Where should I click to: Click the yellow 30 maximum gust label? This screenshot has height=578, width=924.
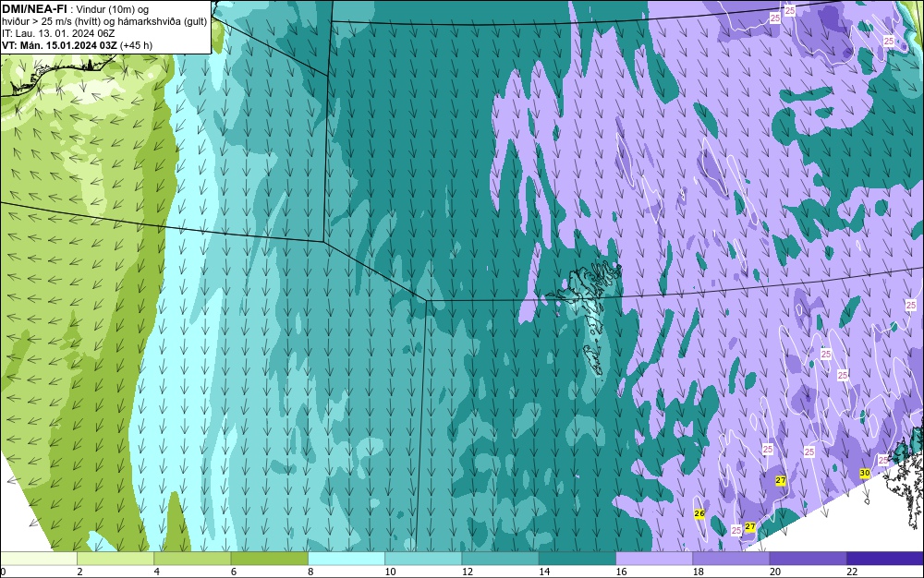coord(865,474)
